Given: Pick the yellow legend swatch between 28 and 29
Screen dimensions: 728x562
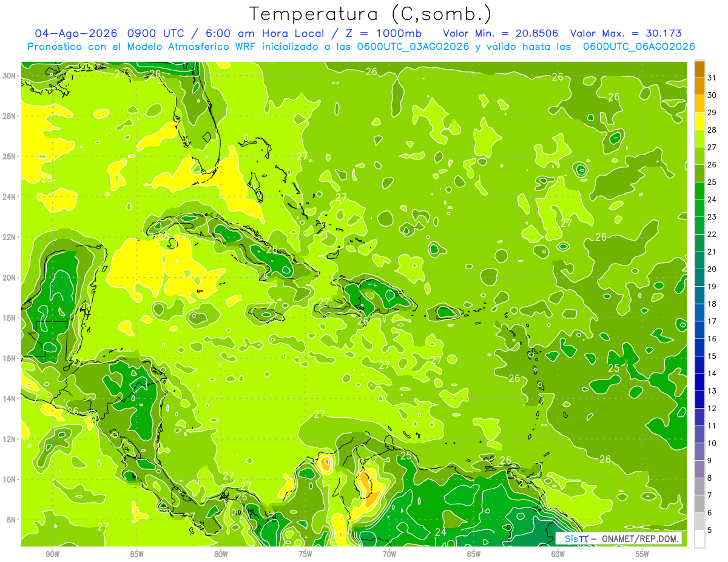Looking at the screenshot, I should [x=699, y=121].
